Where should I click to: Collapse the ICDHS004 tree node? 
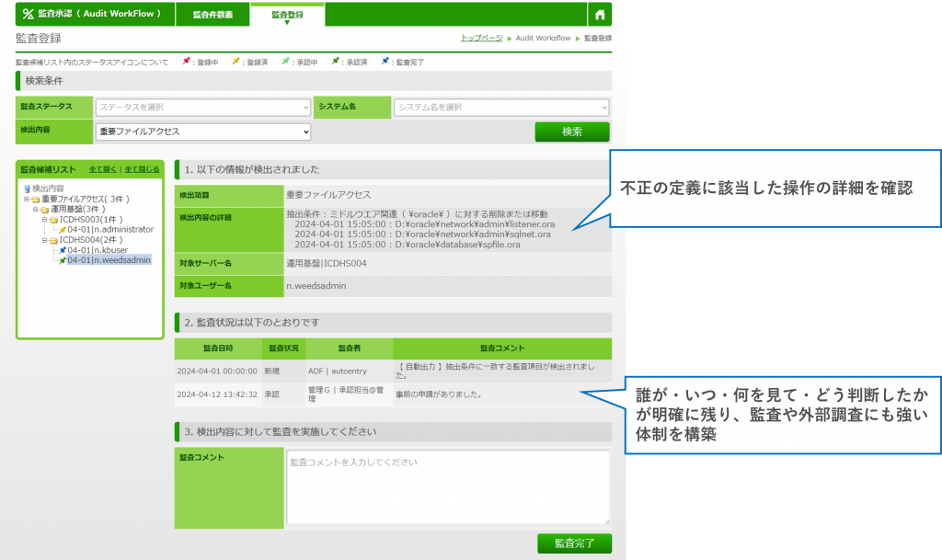(x=43, y=240)
